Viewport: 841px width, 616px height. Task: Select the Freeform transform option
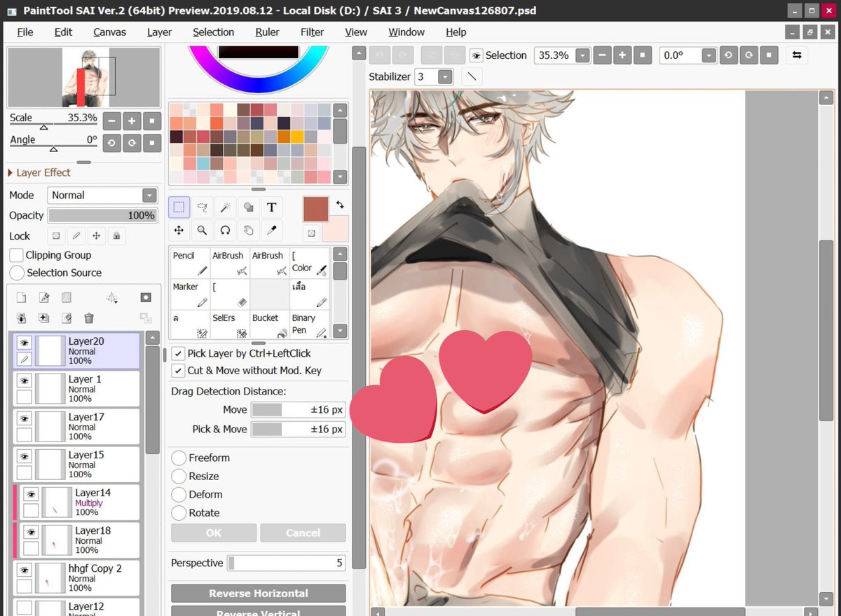pos(179,458)
